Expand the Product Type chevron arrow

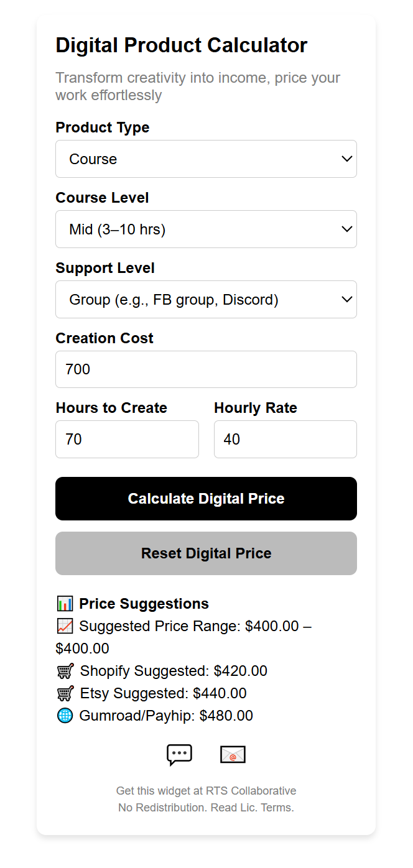click(x=346, y=159)
